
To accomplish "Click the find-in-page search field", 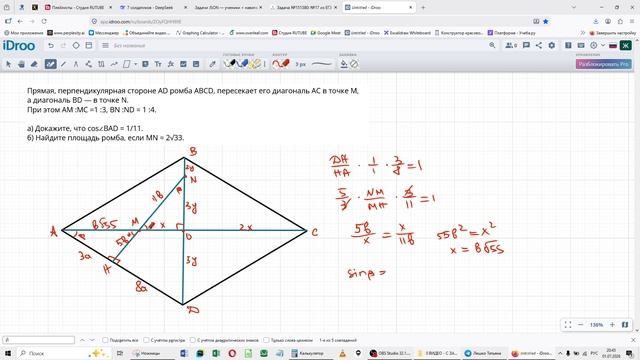I will coord(39,340).
